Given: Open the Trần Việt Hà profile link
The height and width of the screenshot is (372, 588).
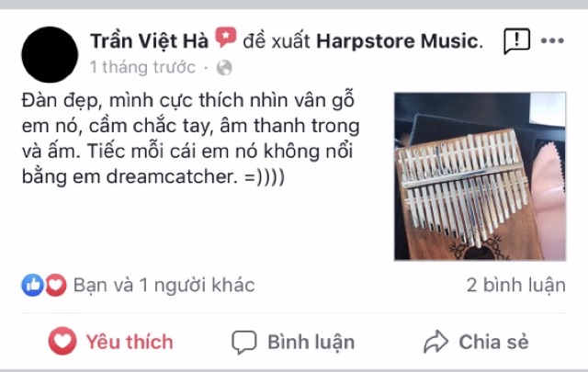Looking at the screenshot, I should click(149, 41).
